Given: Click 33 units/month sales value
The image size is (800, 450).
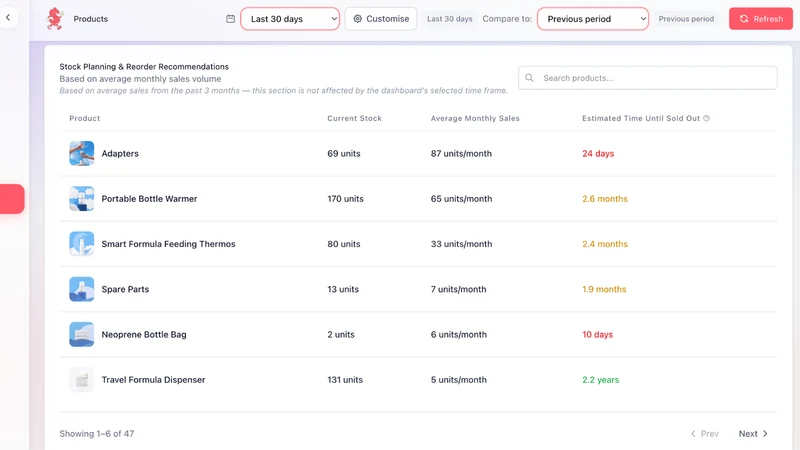Looking at the screenshot, I should [461, 244].
